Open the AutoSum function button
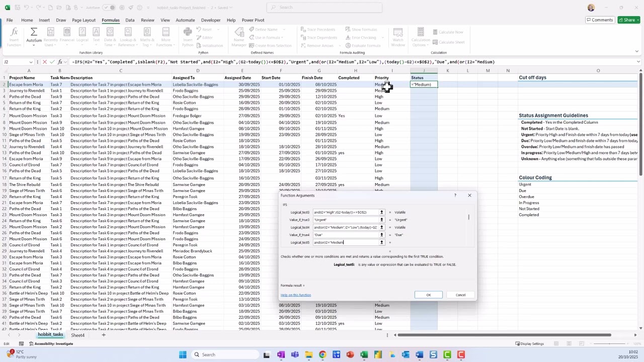 pyautogui.click(x=34, y=37)
